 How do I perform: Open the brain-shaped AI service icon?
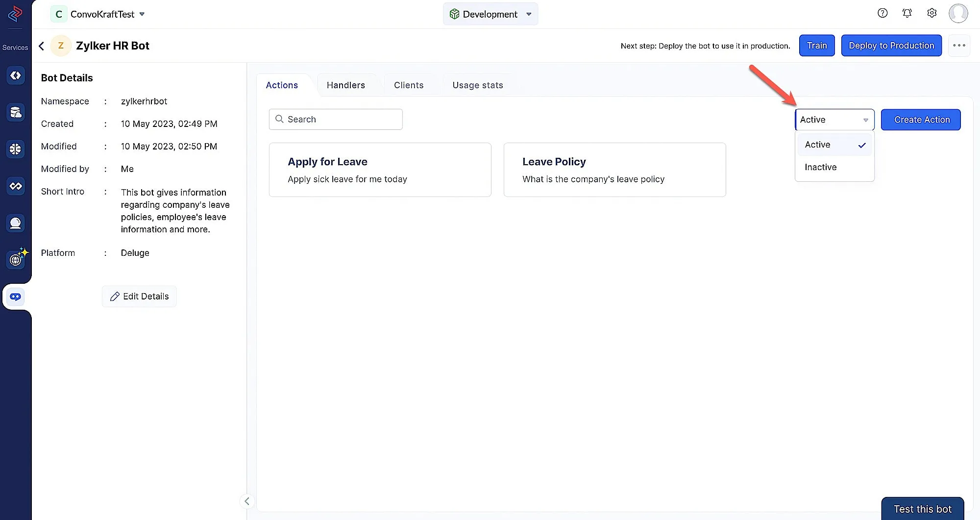tap(16, 149)
